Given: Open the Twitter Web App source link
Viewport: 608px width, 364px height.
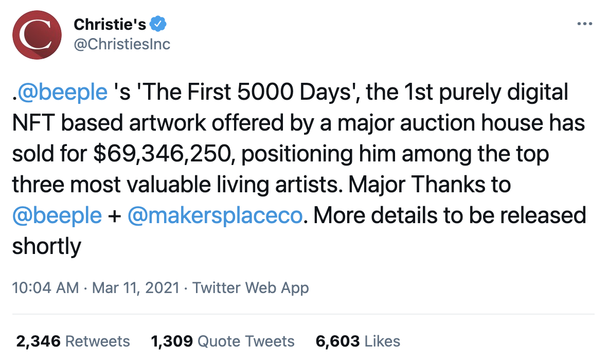Looking at the screenshot, I should pos(251,287).
